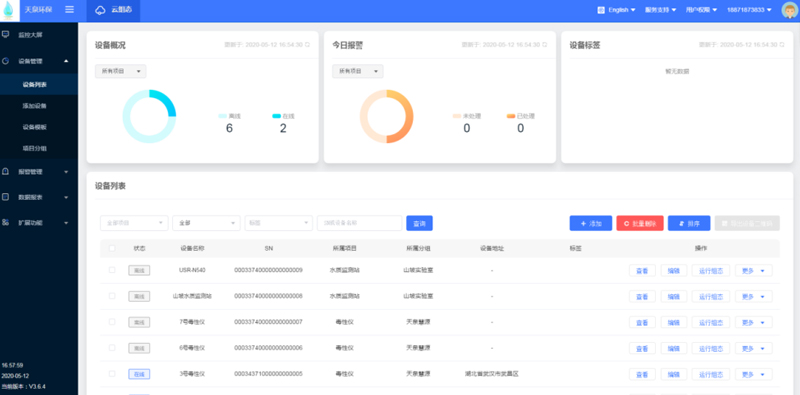Refresh the 设备标签 card via refresh icon
Image resolution: width=800 pixels, height=395 pixels.
[782, 45]
